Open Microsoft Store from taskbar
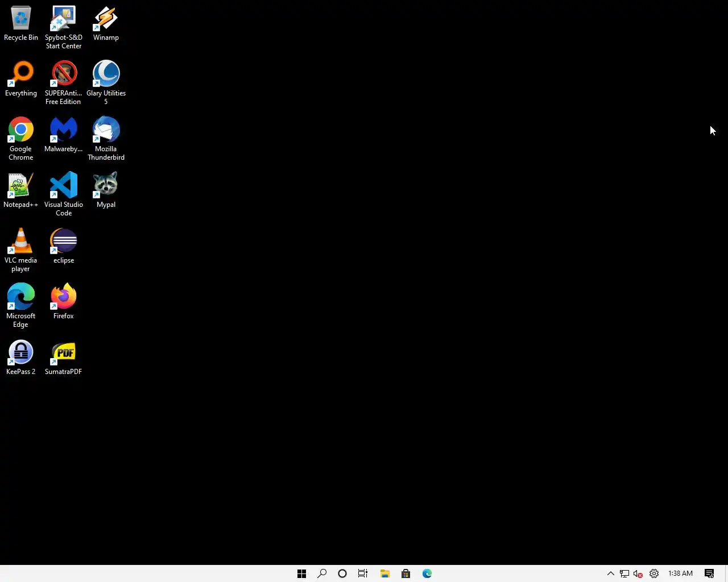Image resolution: width=728 pixels, height=582 pixels. coord(406,573)
